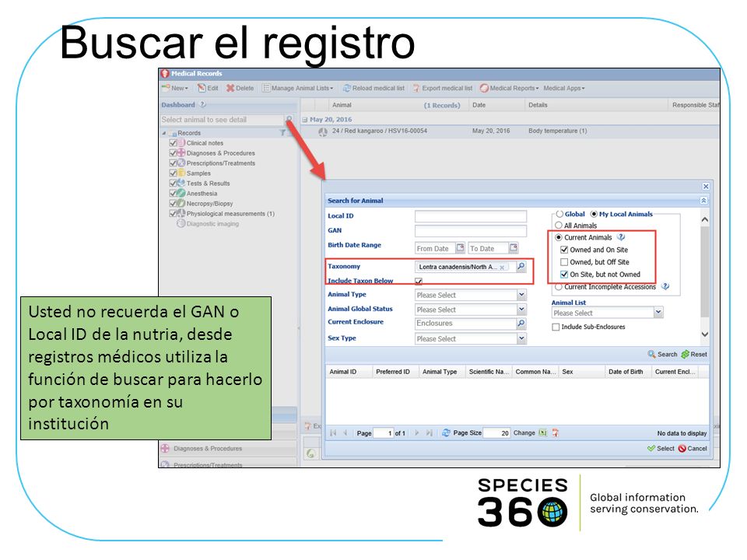Toggle Include Taxon Below checkbox
The image size is (747, 560).
pyautogui.click(x=419, y=281)
